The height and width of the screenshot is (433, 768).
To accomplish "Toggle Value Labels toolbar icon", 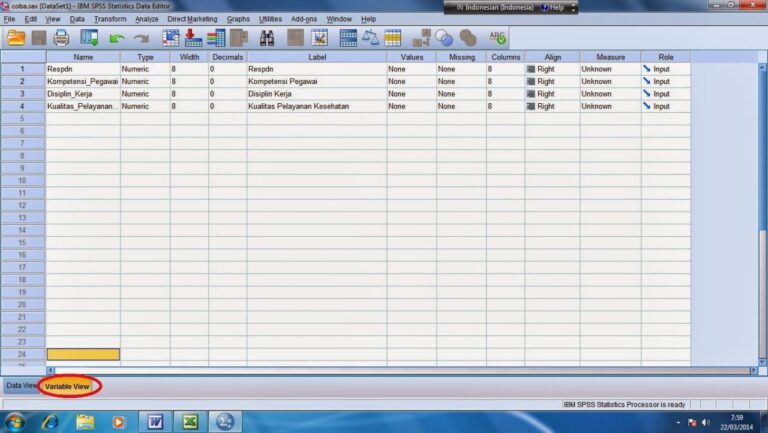I will (421, 38).
